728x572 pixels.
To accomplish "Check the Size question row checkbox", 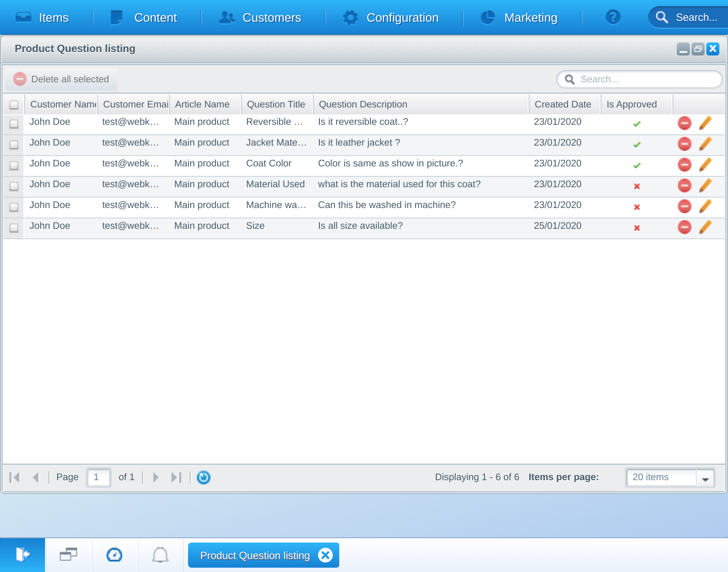I will point(14,228).
